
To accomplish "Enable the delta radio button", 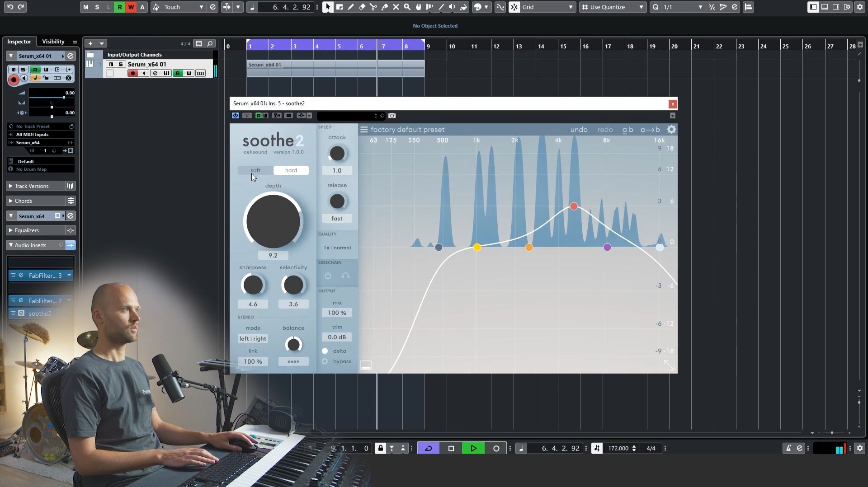I will [x=325, y=351].
